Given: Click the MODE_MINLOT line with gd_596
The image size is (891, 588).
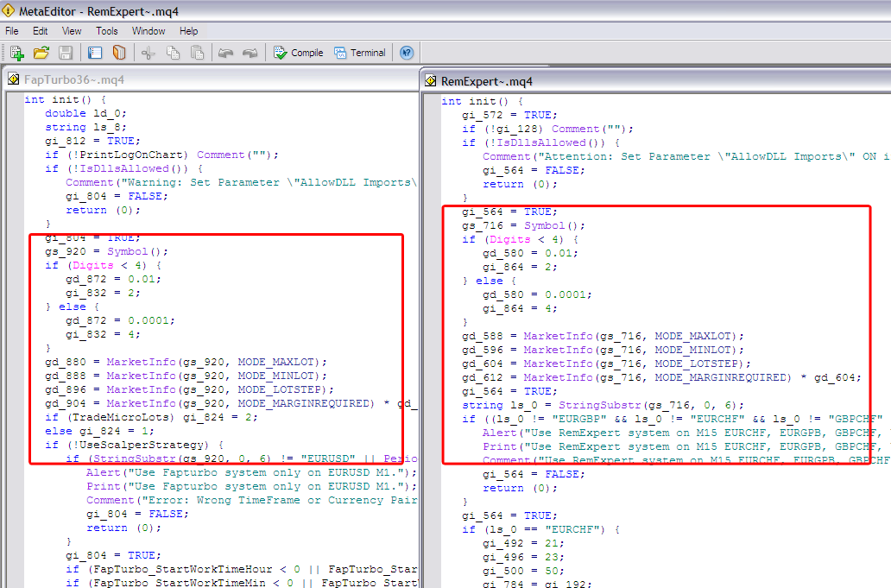Looking at the screenshot, I should point(603,350).
